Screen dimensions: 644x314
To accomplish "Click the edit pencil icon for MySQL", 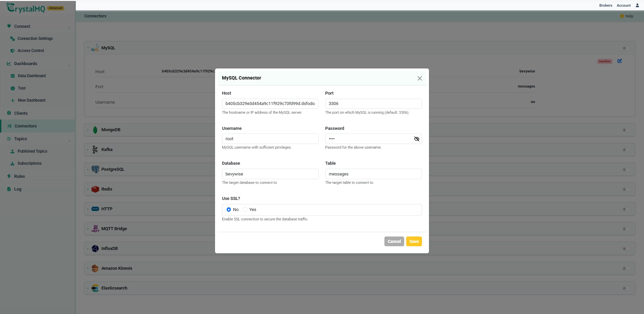I will pos(620,61).
